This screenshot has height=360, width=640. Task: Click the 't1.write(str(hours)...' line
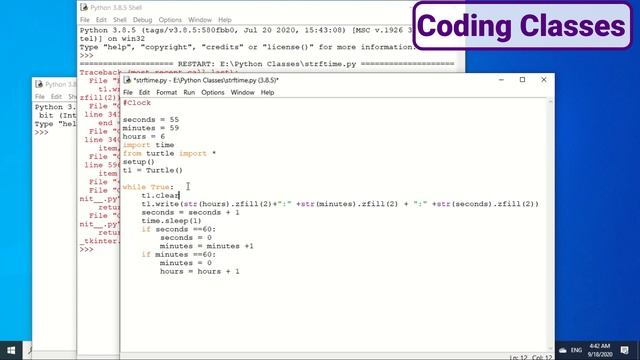tap(340, 204)
